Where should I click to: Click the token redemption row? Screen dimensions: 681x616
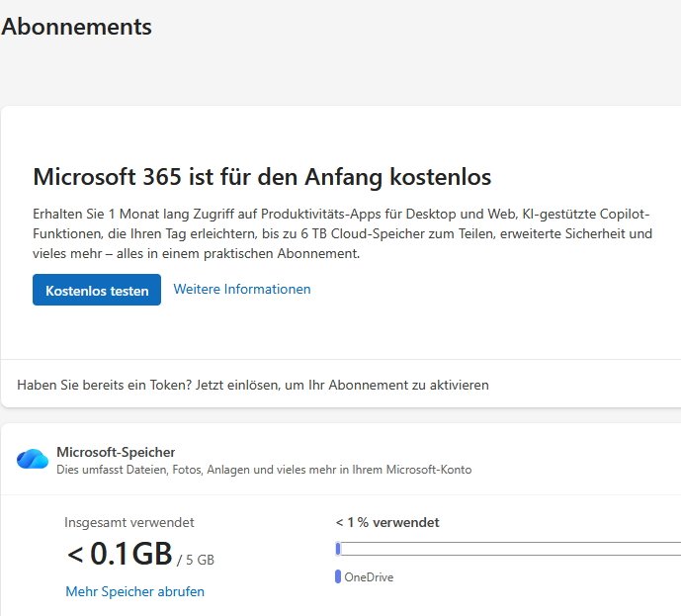point(340,385)
